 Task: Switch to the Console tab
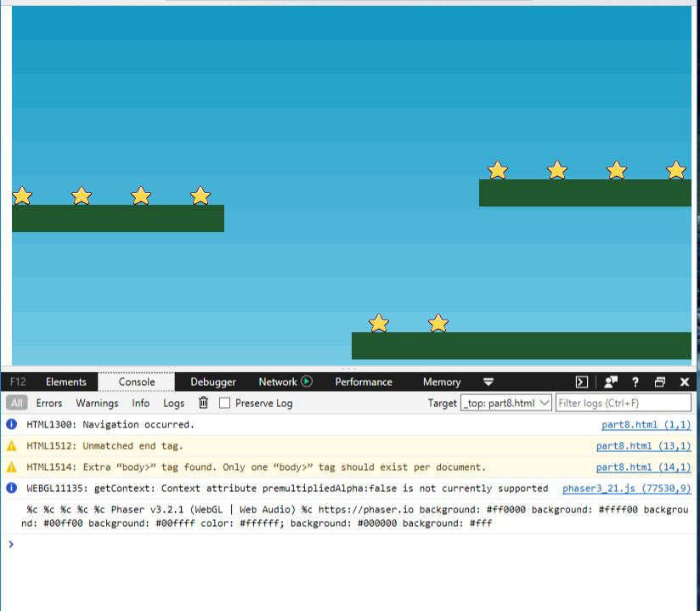[x=137, y=382]
